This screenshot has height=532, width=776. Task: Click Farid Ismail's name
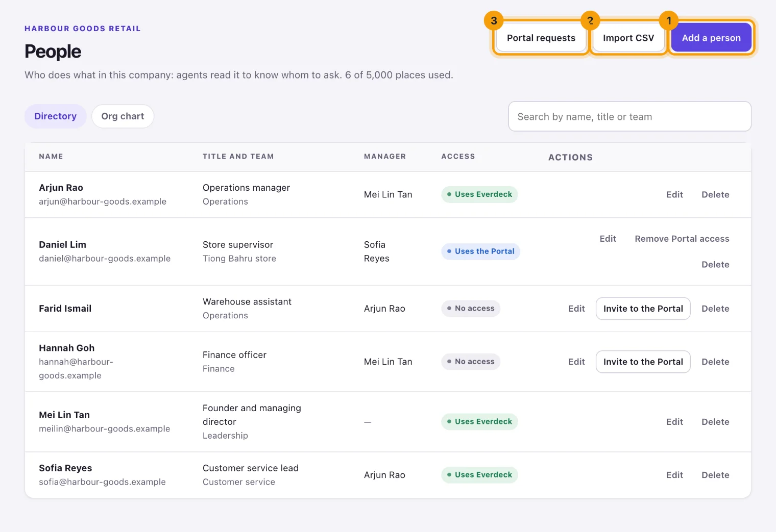pos(65,309)
